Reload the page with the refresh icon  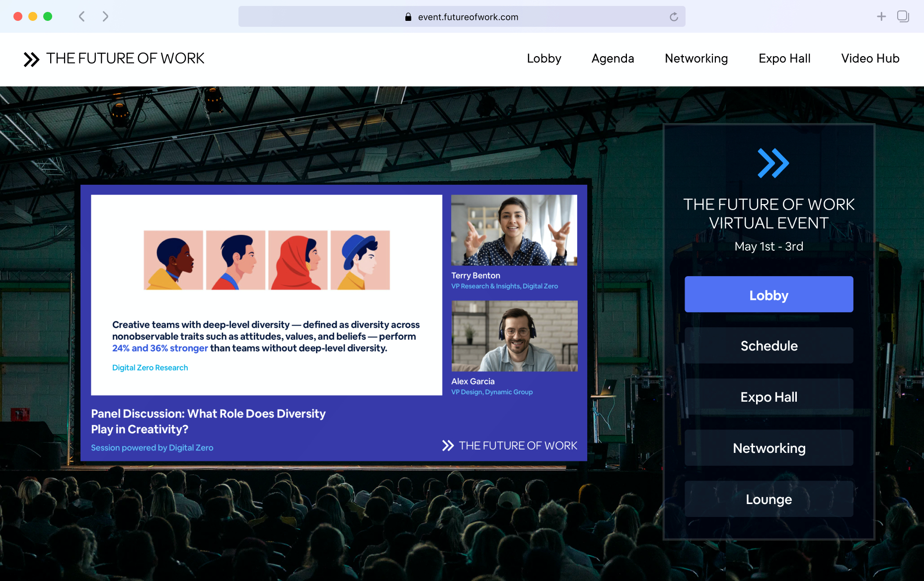[674, 17]
